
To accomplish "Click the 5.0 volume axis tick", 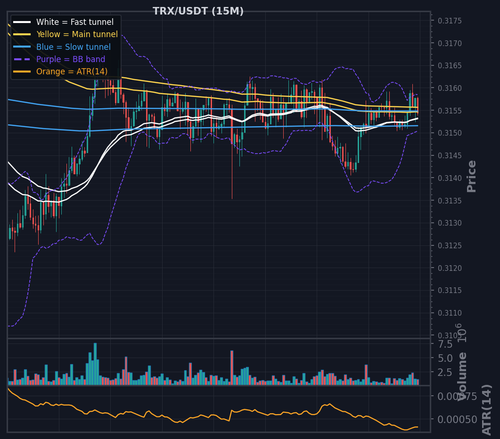I will point(445,358).
